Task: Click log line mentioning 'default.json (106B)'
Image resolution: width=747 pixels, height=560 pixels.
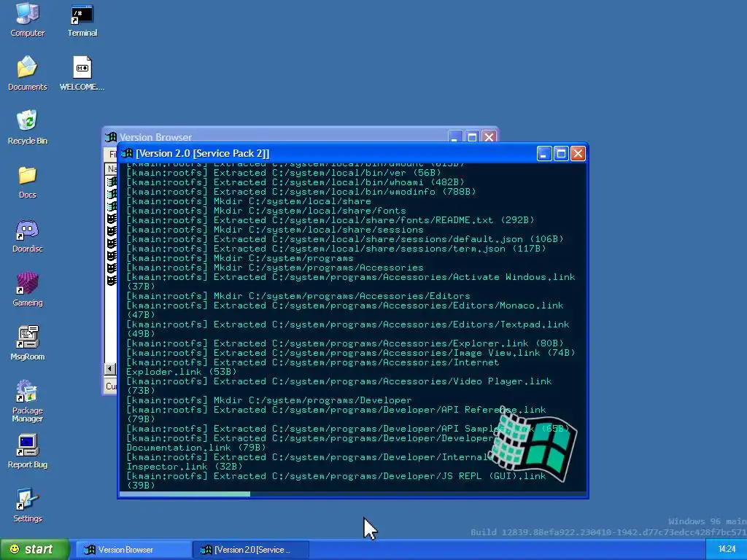Action: (x=344, y=239)
